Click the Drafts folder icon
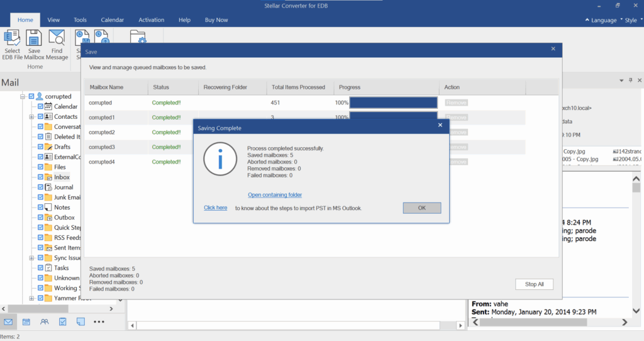 coord(48,147)
